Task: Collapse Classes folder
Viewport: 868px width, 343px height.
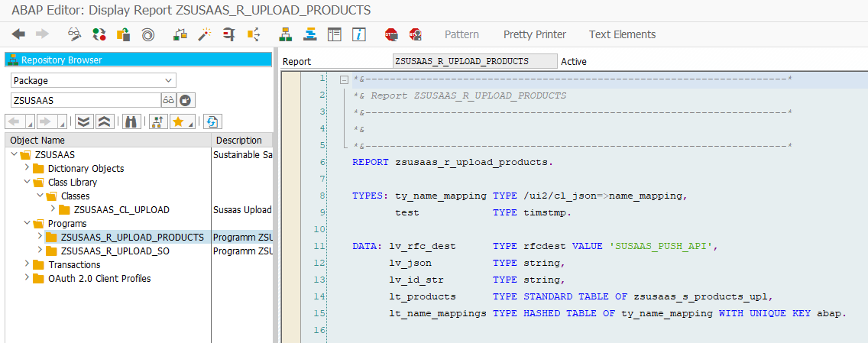Action: coord(40,196)
